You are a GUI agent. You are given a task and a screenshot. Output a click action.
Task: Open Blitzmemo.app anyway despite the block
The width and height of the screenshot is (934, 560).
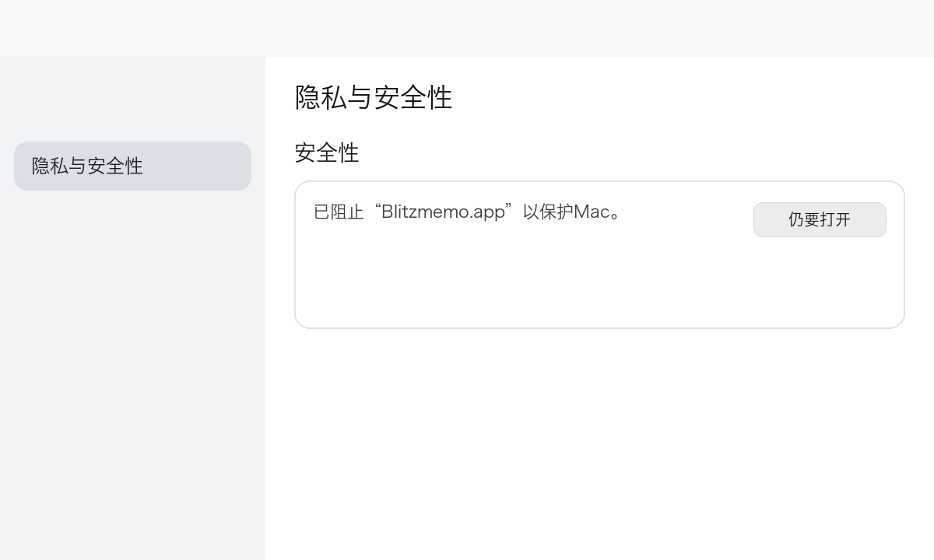click(820, 219)
